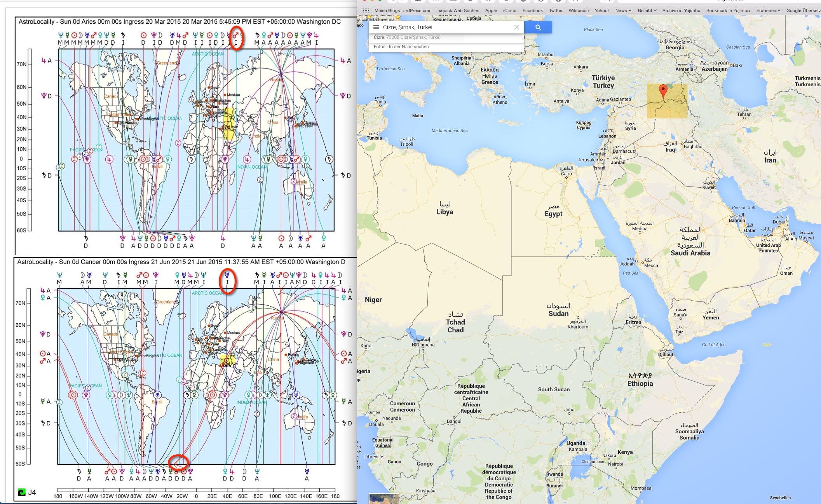Open the Wikipedia bookmark
821x504 pixels.
click(x=578, y=10)
